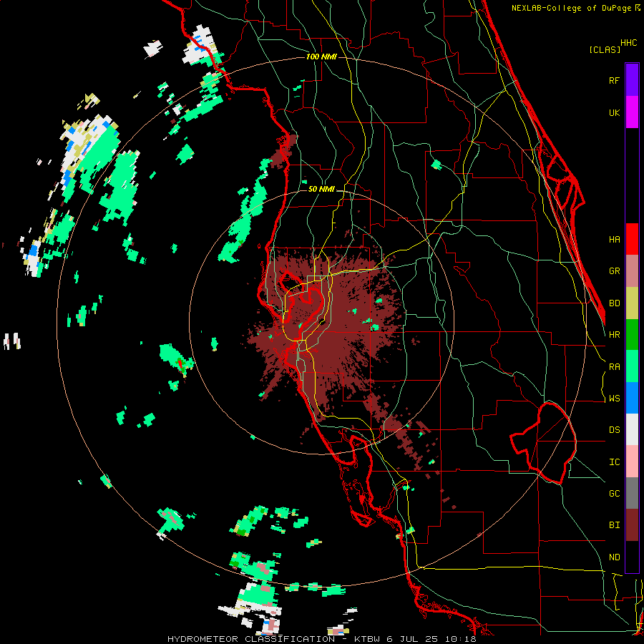The width and height of the screenshot is (644, 644).
Task: Click the RF purple legend swatch
Action: pos(632,80)
